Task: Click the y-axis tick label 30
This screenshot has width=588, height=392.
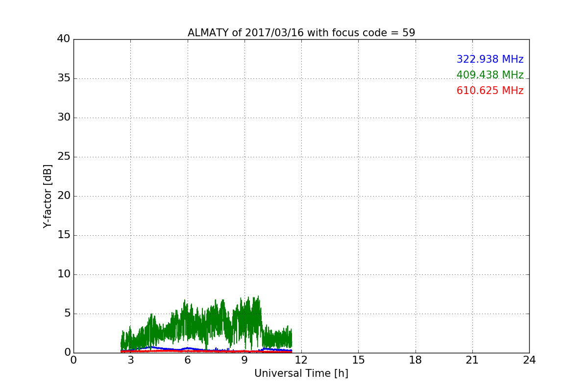Action: tap(64, 118)
